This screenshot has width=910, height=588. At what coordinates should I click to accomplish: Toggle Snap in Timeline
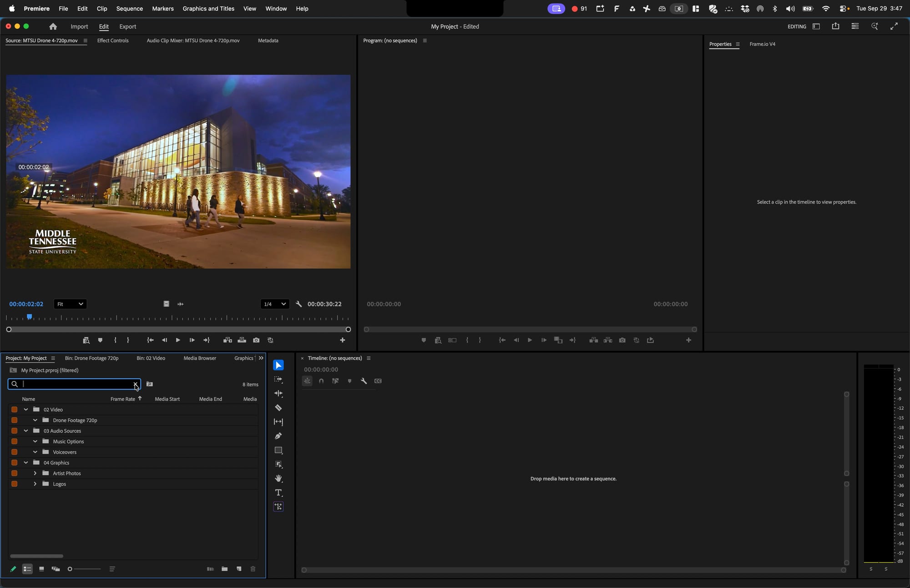tap(321, 381)
